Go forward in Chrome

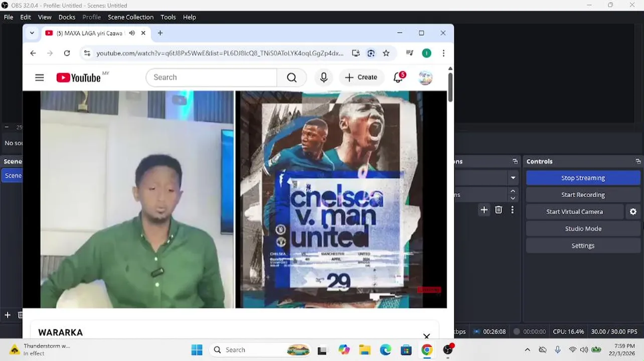50,53
